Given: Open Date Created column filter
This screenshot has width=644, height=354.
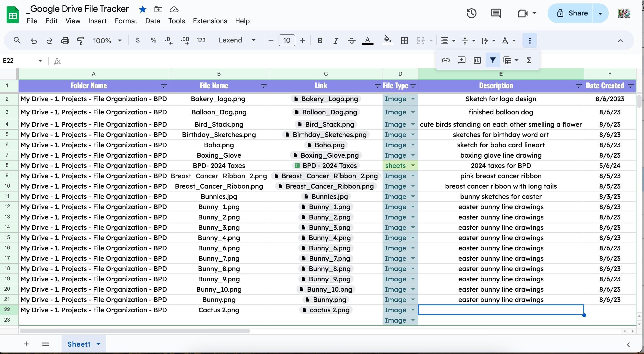Looking at the screenshot, I should (631, 86).
